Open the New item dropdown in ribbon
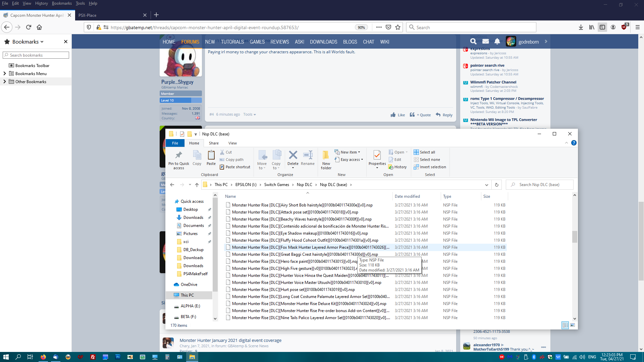The image size is (644, 362). [x=347, y=152]
